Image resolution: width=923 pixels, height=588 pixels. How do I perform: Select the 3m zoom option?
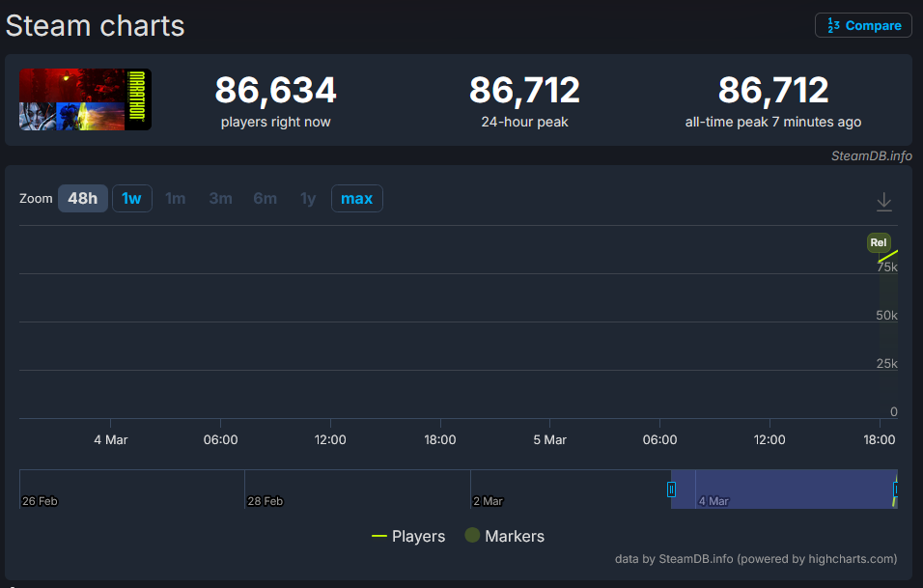[x=221, y=198]
